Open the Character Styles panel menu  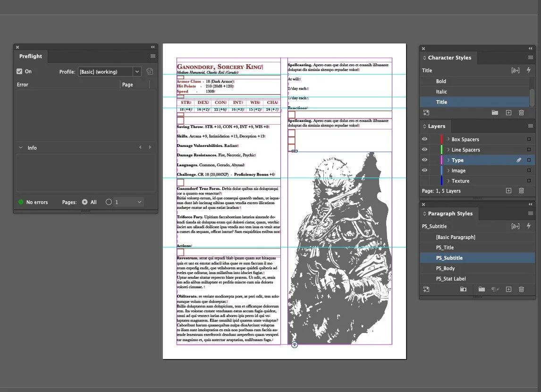531,57
